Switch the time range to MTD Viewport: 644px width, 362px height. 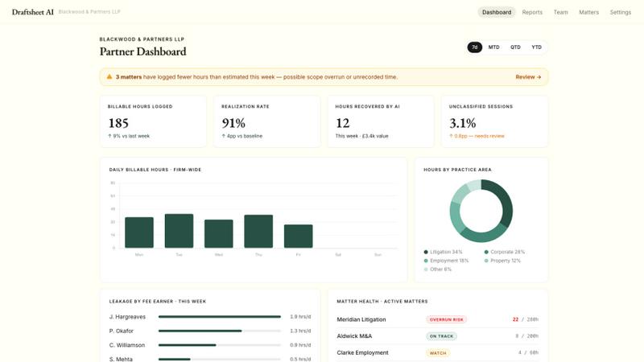coord(493,47)
